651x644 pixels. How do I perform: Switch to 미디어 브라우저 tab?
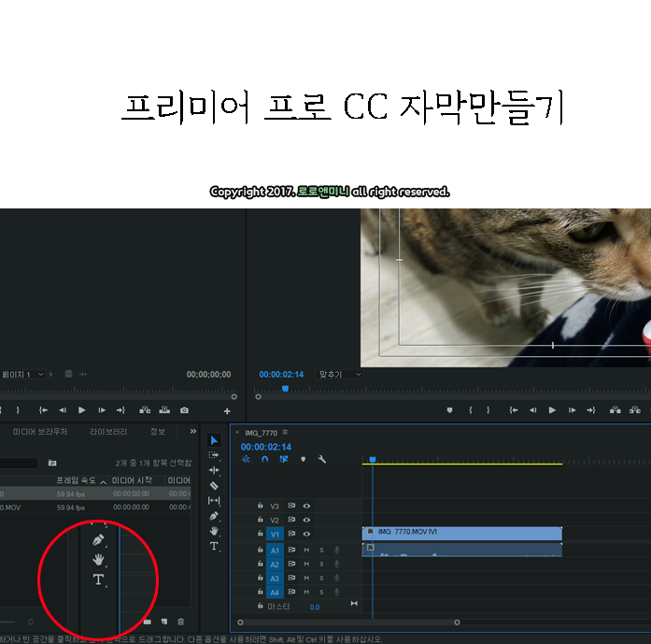tap(40, 432)
